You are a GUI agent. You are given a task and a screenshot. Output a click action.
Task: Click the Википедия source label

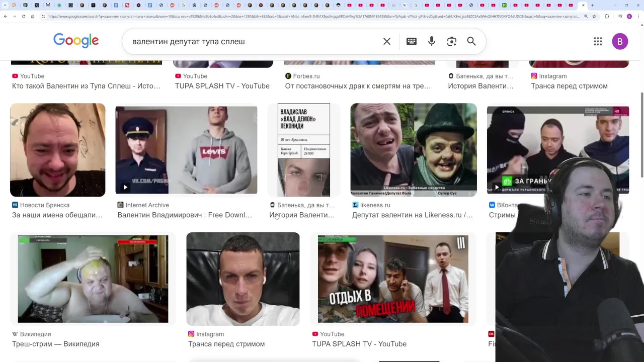point(35,334)
